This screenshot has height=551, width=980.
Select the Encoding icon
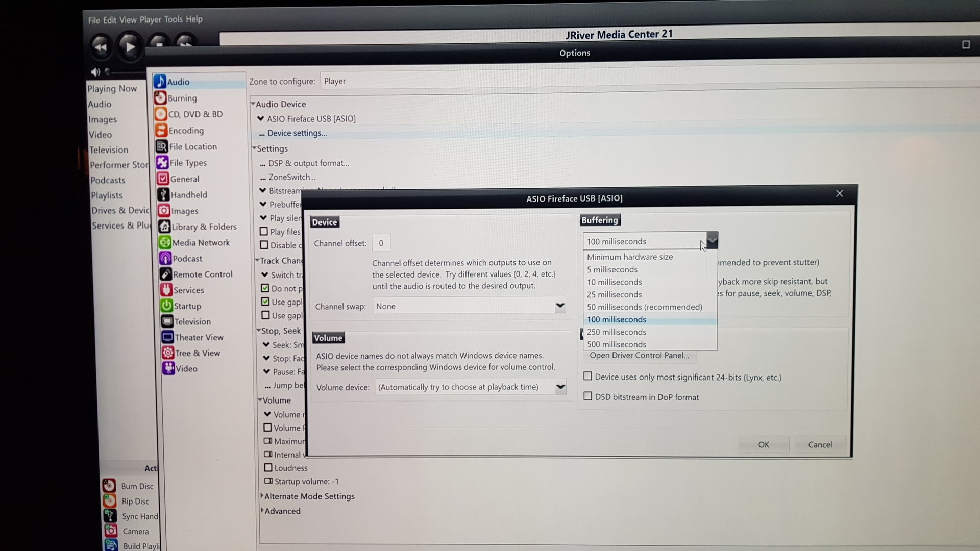coord(161,130)
